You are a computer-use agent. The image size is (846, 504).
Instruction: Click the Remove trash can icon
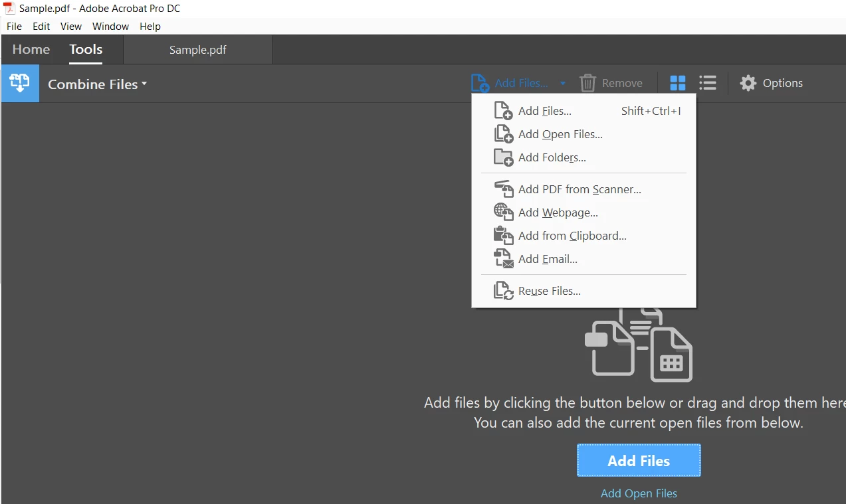[x=587, y=83]
